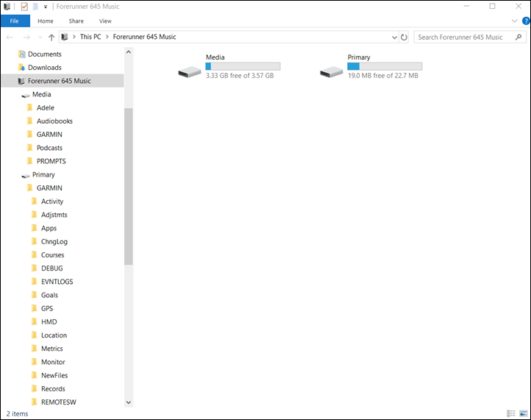The height and width of the screenshot is (420, 531).
Task: Open the Help question mark icon
Action: point(526,21)
